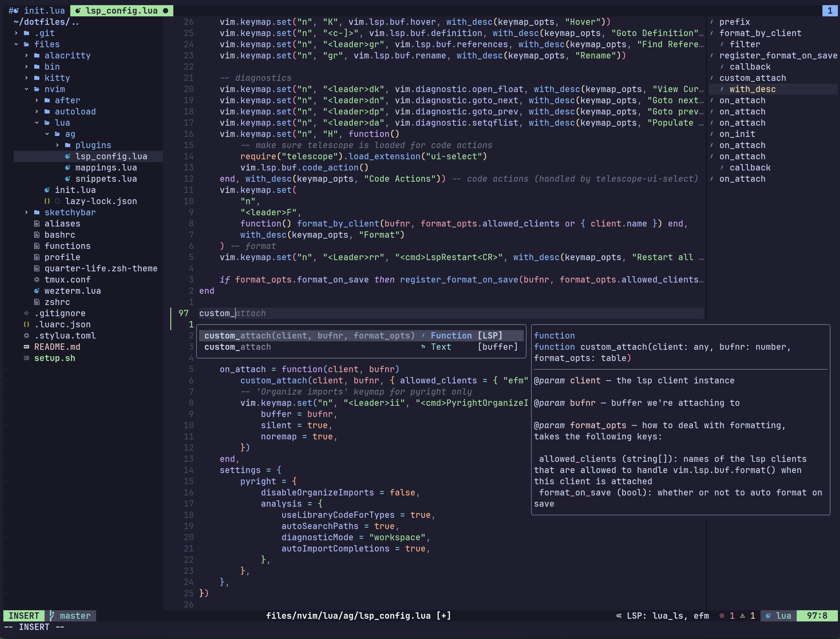Expand the .git folder chevron
Viewport: 840px width, 639px height.
16,33
